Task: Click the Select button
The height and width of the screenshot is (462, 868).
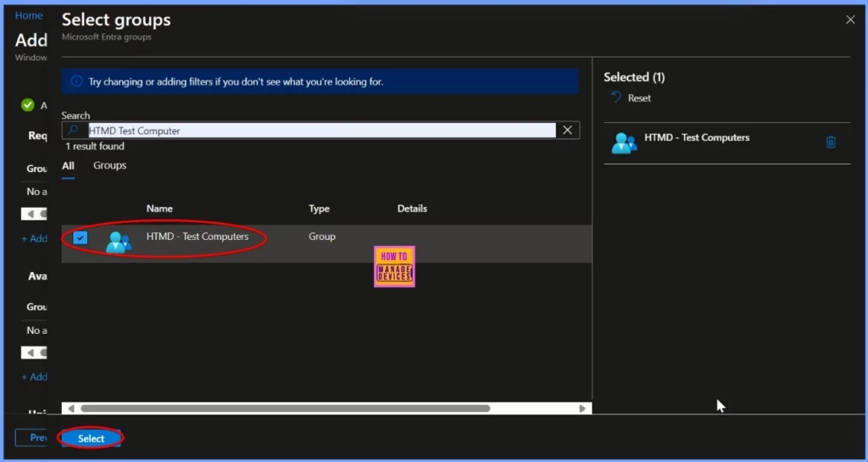Action: [91, 438]
